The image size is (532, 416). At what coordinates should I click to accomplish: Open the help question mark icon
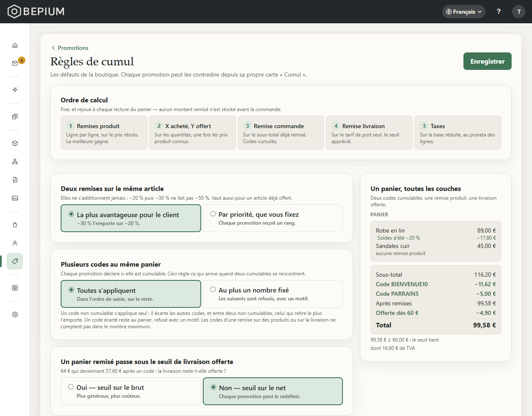(499, 12)
